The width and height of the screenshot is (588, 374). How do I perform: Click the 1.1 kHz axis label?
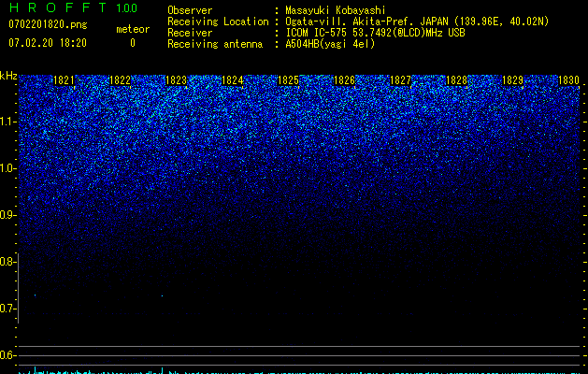coord(8,122)
